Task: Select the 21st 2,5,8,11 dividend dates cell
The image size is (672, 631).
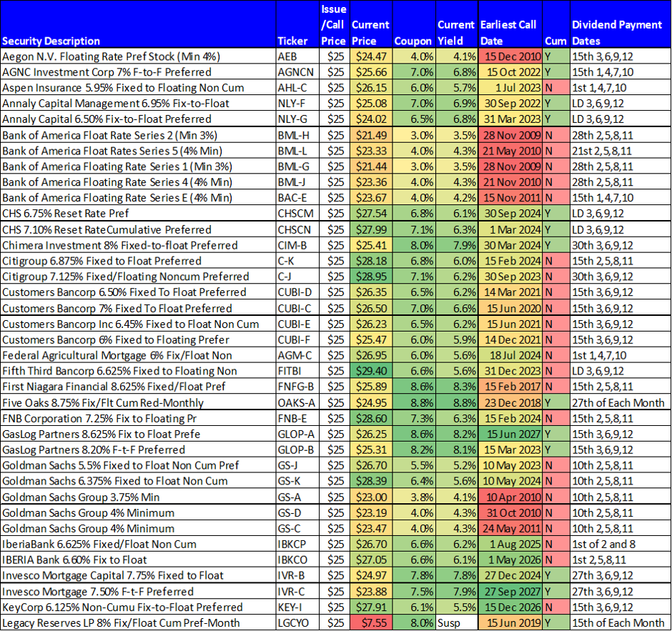Action: [x=621, y=151]
